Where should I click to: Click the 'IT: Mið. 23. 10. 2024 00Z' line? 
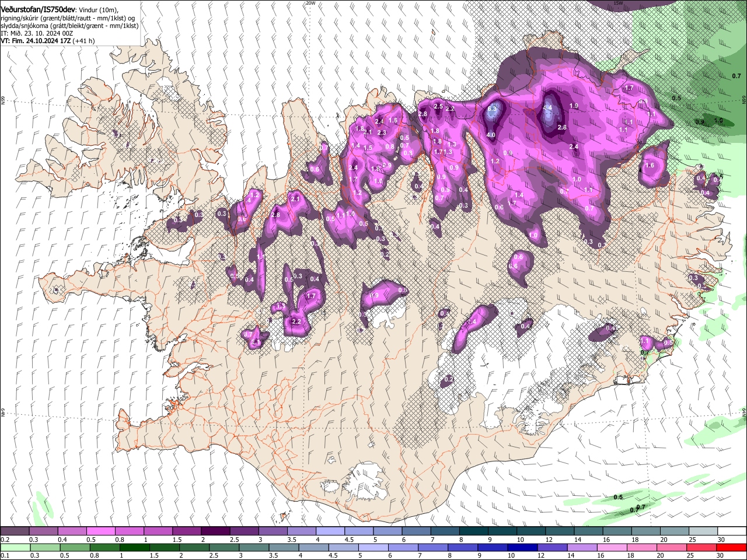(x=37, y=33)
